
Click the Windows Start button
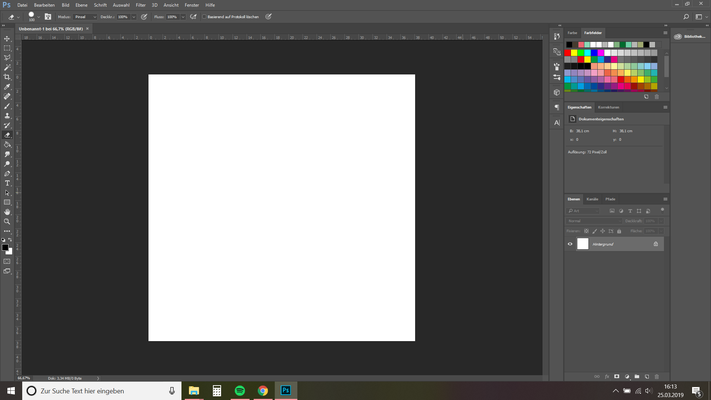pos(11,390)
